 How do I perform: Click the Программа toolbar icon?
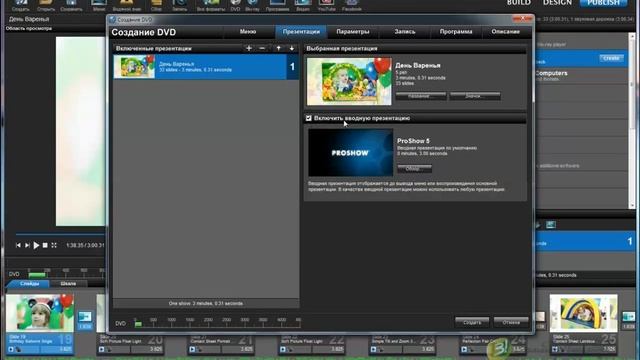(277, 5)
